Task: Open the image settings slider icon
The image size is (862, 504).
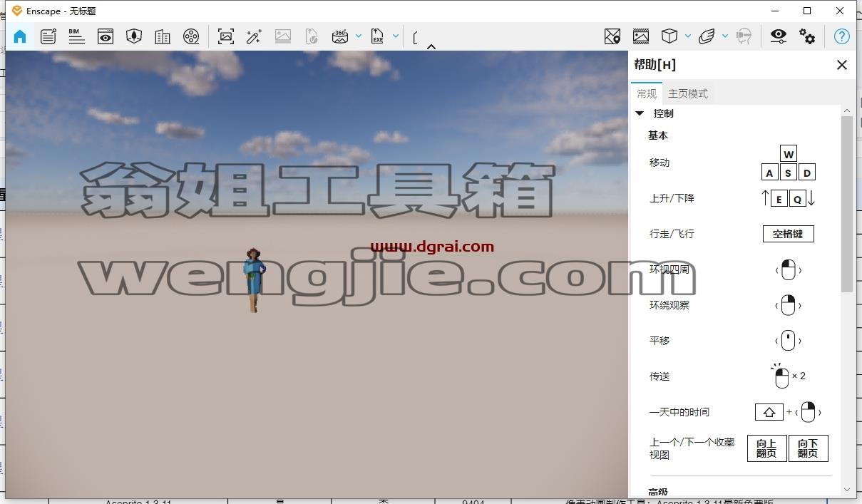Action: [x=641, y=36]
